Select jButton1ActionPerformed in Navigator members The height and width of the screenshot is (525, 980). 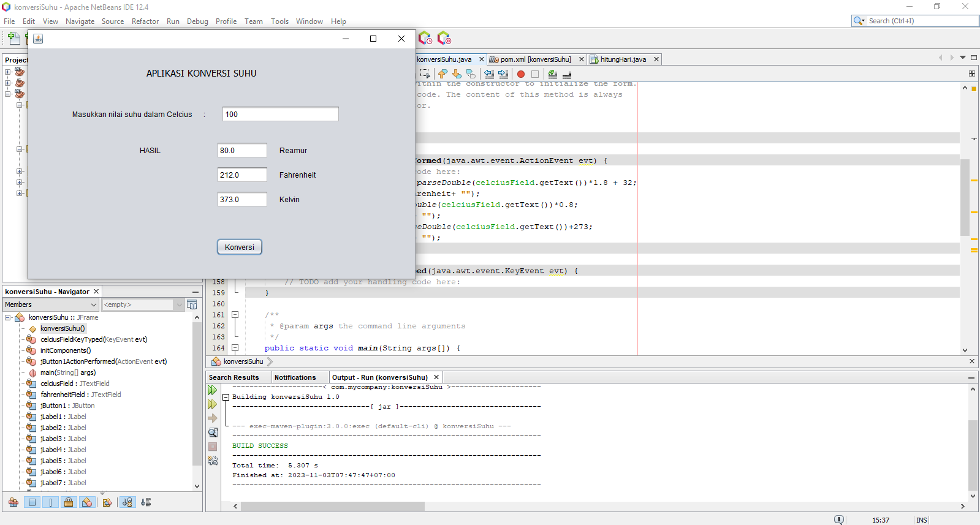103,361
